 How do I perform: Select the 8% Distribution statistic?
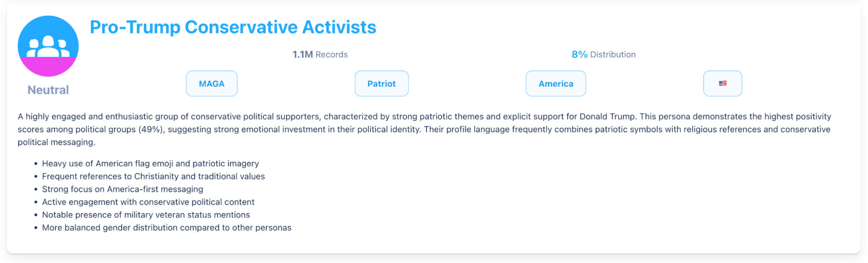604,54
